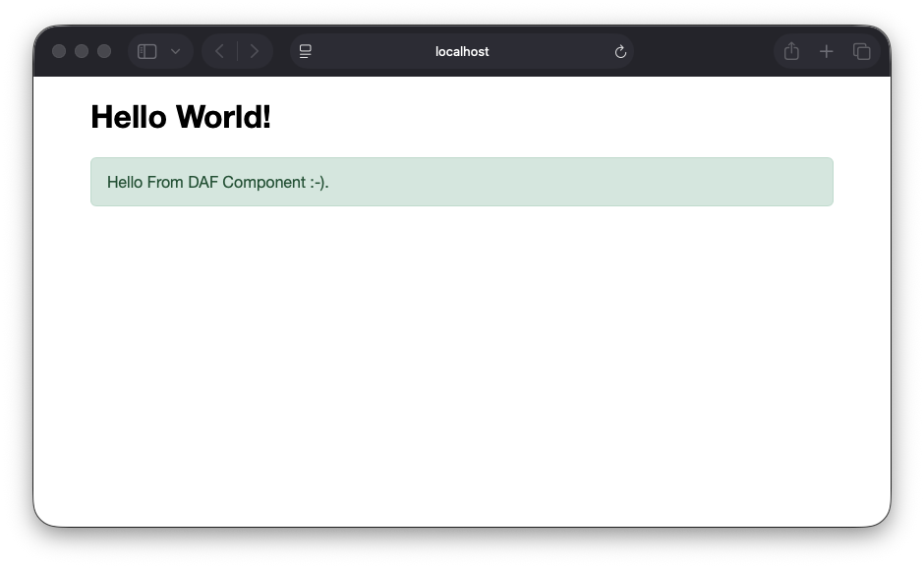Open a new tab

click(x=827, y=51)
